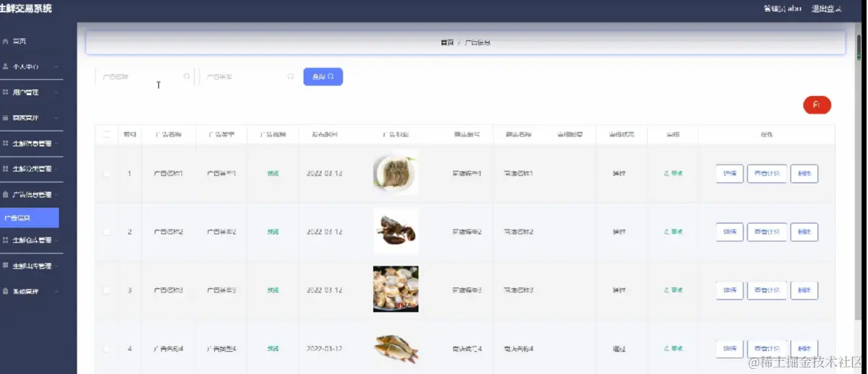
Task: Click the green video link in row 2
Action: click(273, 232)
